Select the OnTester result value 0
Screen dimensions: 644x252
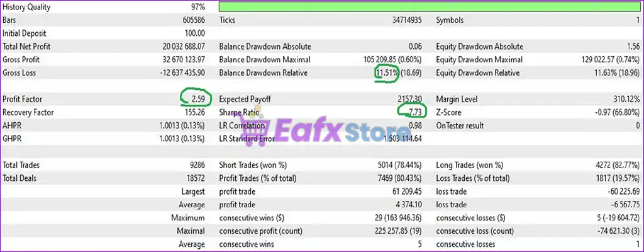[x=638, y=125]
